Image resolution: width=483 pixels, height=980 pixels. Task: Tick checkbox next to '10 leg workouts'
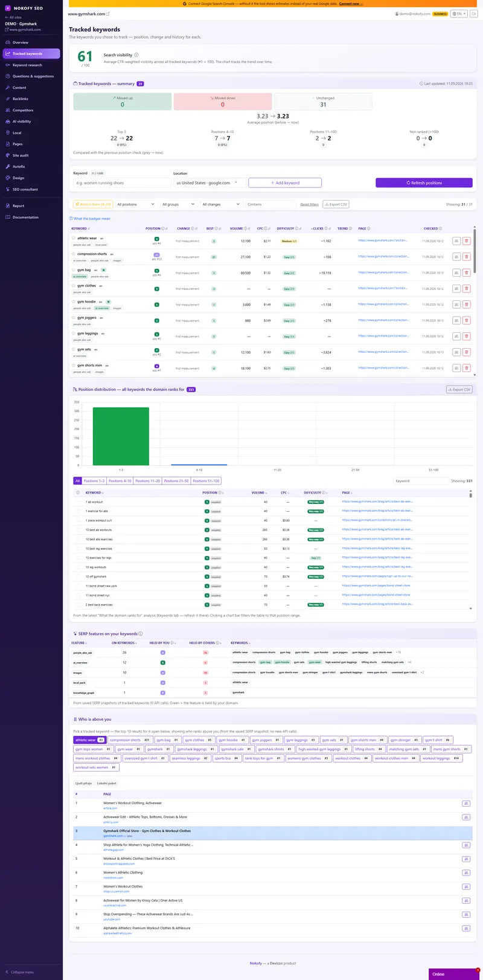point(78,567)
